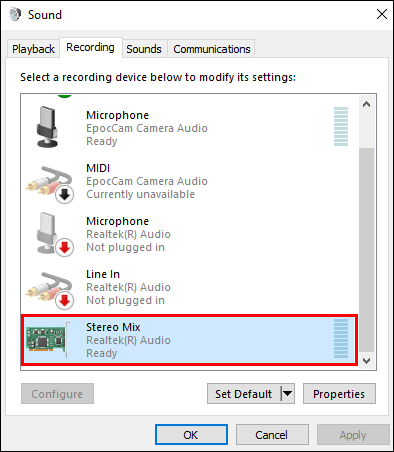Screen dimensions: 394x452
Task: Confirm with the OK button
Action: 191,435
